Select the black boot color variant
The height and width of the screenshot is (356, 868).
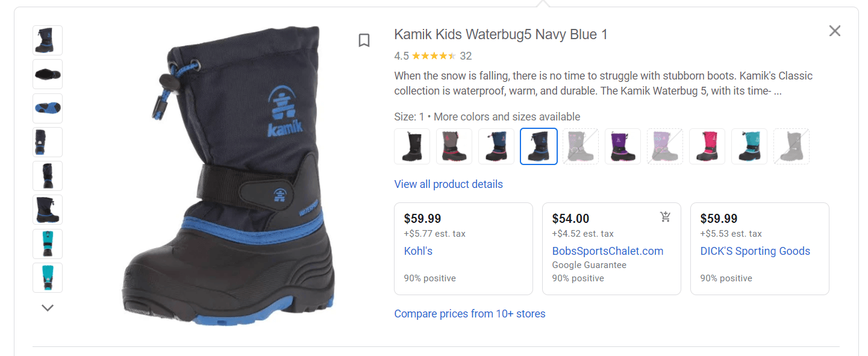click(411, 146)
